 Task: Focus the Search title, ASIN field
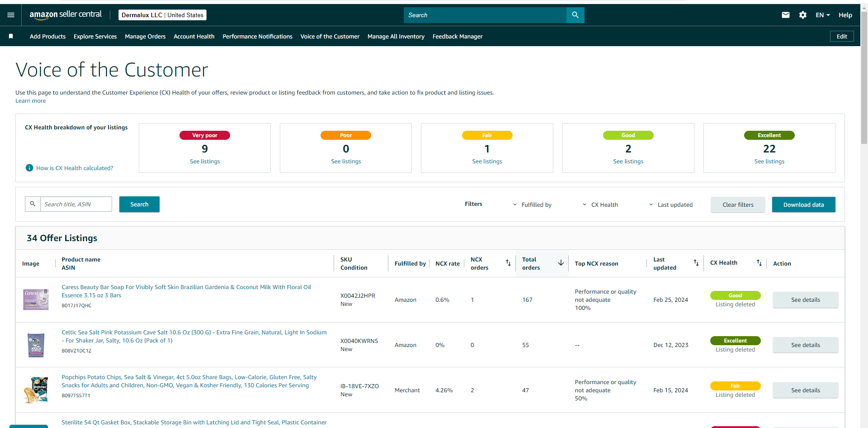(76, 204)
